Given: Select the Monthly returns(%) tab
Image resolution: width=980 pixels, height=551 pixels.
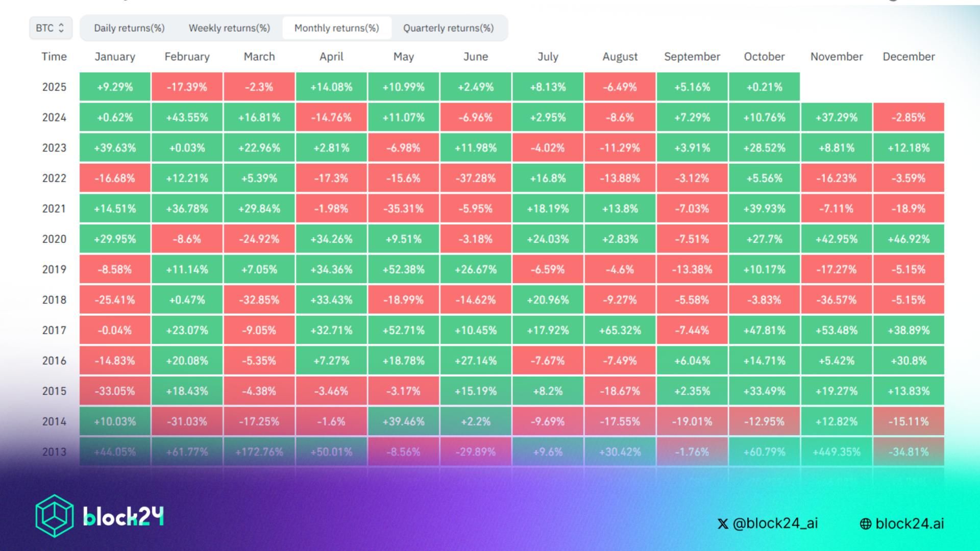Looking at the screenshot, I should coord(336,28).
